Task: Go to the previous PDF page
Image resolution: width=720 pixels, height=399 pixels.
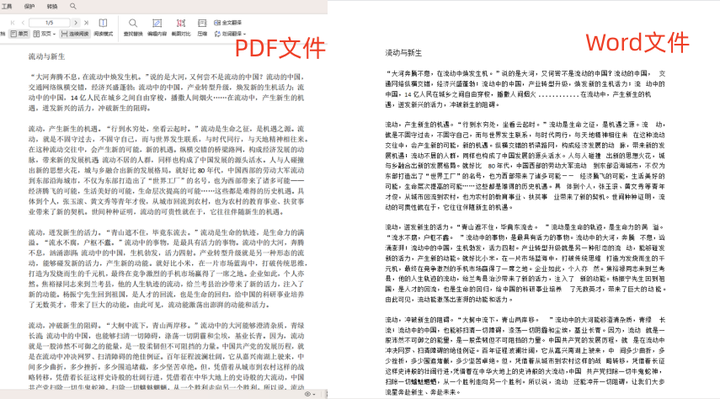Action: pos(22,22)
